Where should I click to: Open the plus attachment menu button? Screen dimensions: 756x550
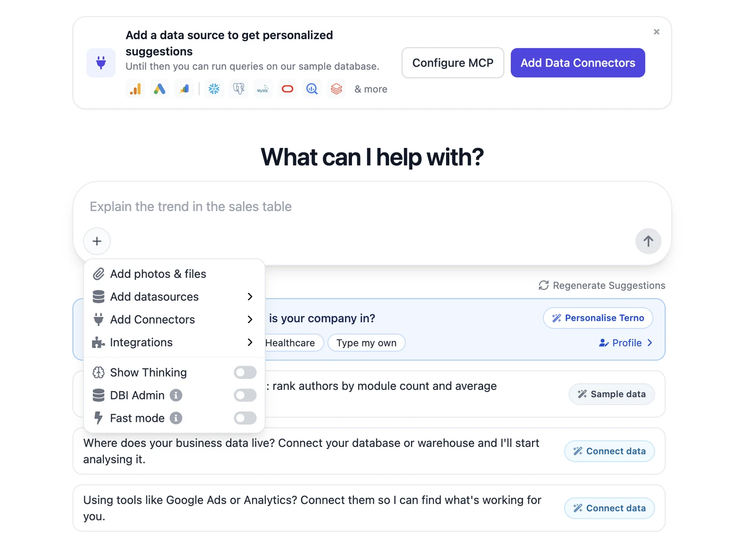click(x=97, y=241)
